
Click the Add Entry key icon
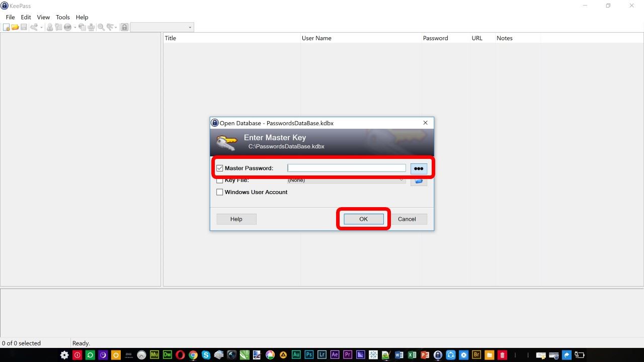(x=34, y=27)
